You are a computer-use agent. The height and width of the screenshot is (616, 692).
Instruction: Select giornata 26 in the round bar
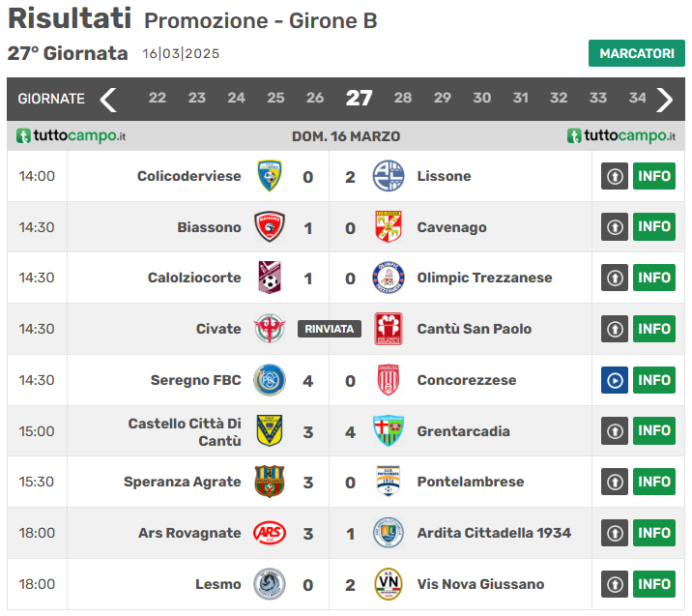(315, 99)
